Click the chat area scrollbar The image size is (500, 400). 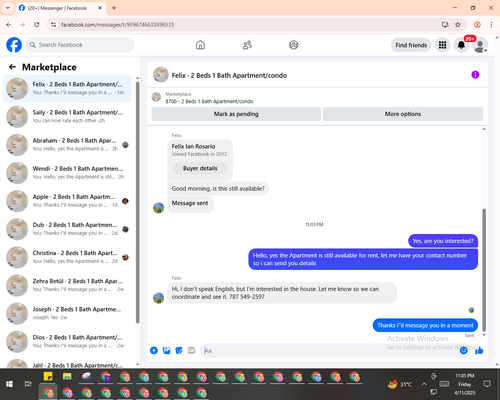[x=484, y=269]
